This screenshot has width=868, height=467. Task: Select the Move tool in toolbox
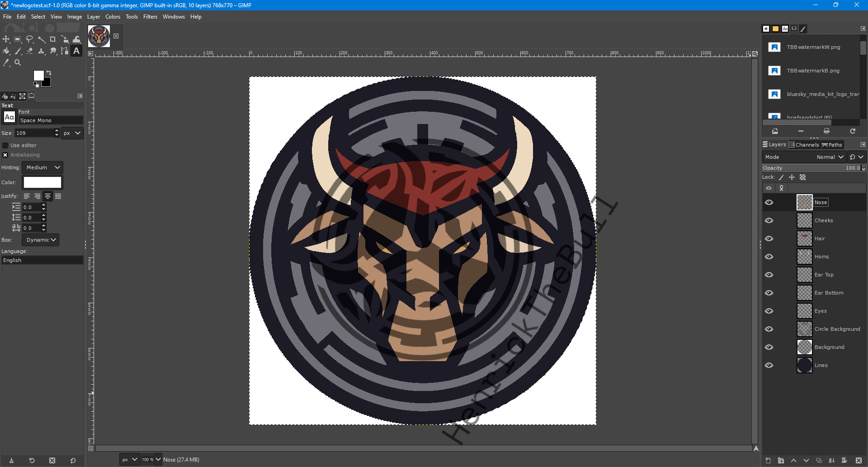point(6,39)
